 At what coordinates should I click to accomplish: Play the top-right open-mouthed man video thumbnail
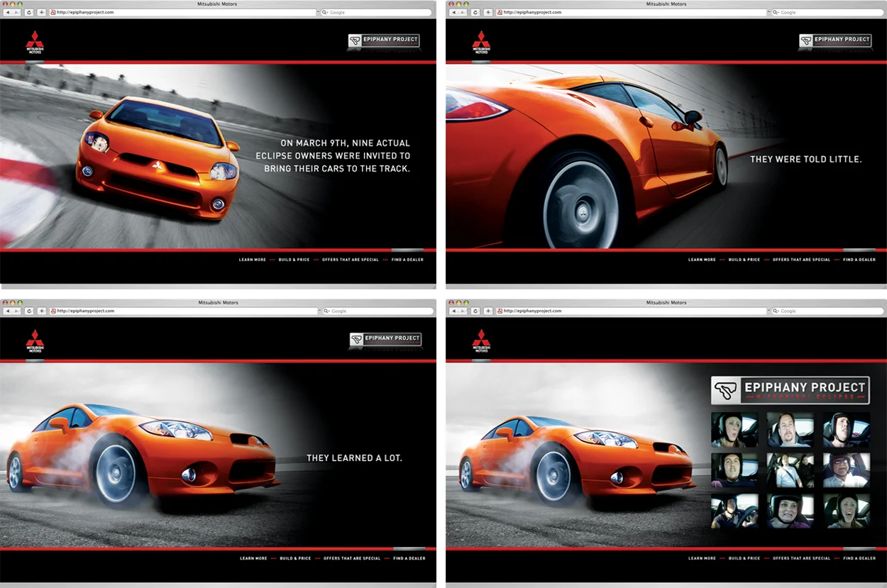click(847, 430)
